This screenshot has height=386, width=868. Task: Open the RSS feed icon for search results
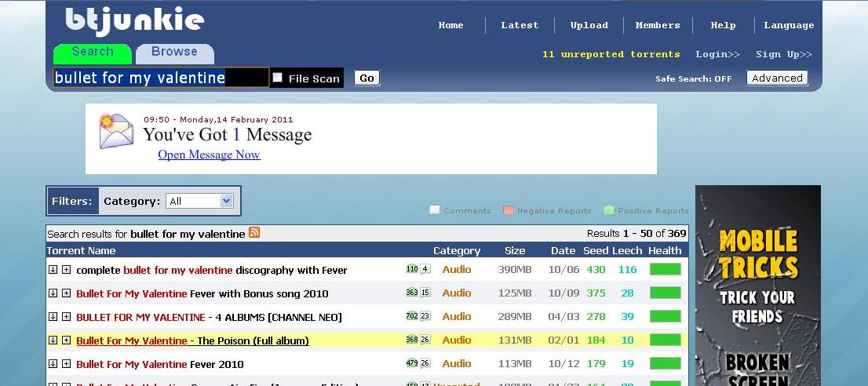coord(254,233)
